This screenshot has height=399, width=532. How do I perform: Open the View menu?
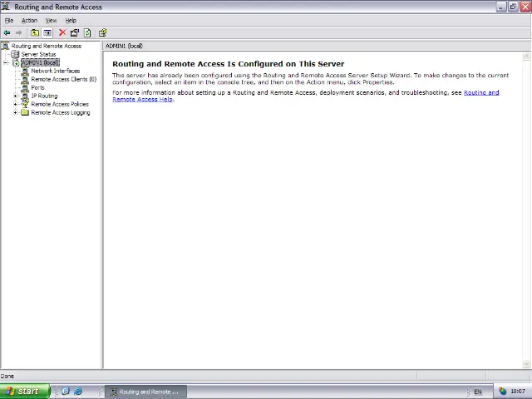click(x=51, y=20)
